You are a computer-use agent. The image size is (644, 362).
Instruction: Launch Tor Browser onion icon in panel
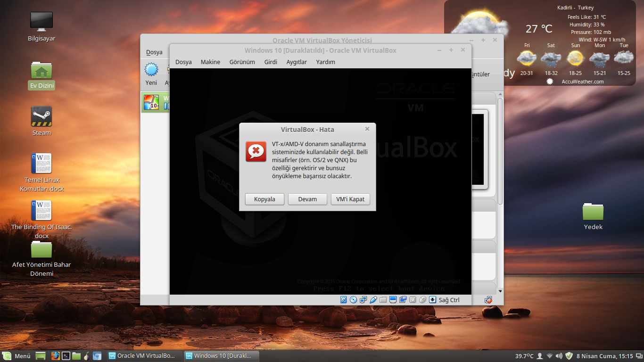[87, 356]
